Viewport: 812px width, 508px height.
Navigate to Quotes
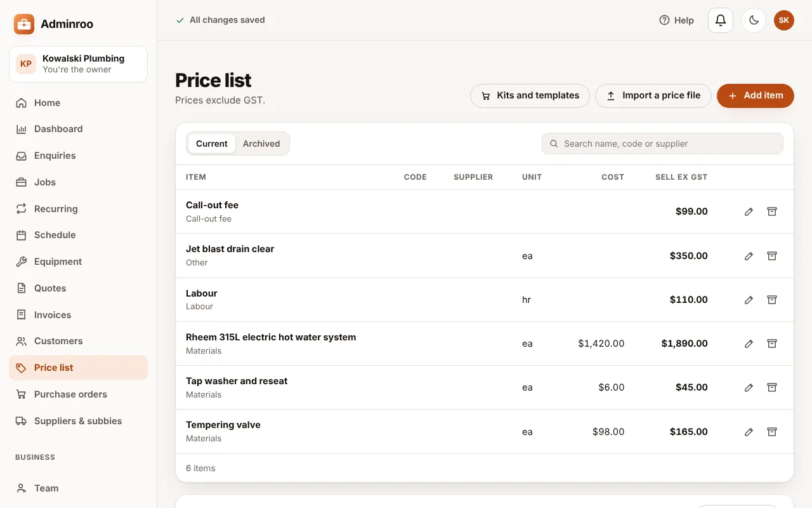(x=78, y=288)
